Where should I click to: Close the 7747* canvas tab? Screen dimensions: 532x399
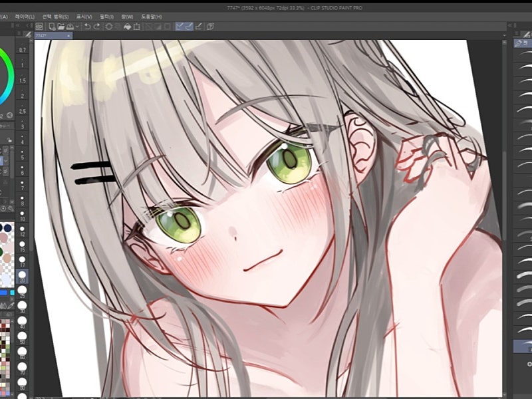pos(68,36)
